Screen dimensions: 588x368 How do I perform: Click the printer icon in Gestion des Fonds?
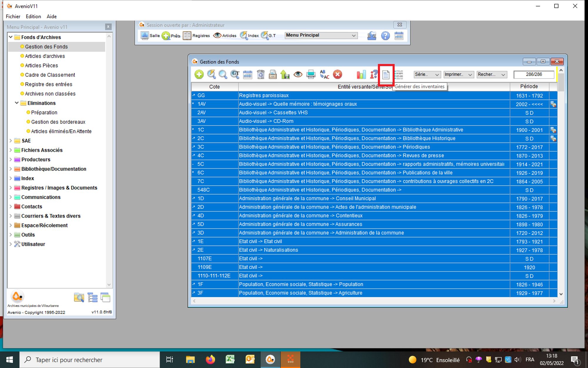tap(311, 74)
